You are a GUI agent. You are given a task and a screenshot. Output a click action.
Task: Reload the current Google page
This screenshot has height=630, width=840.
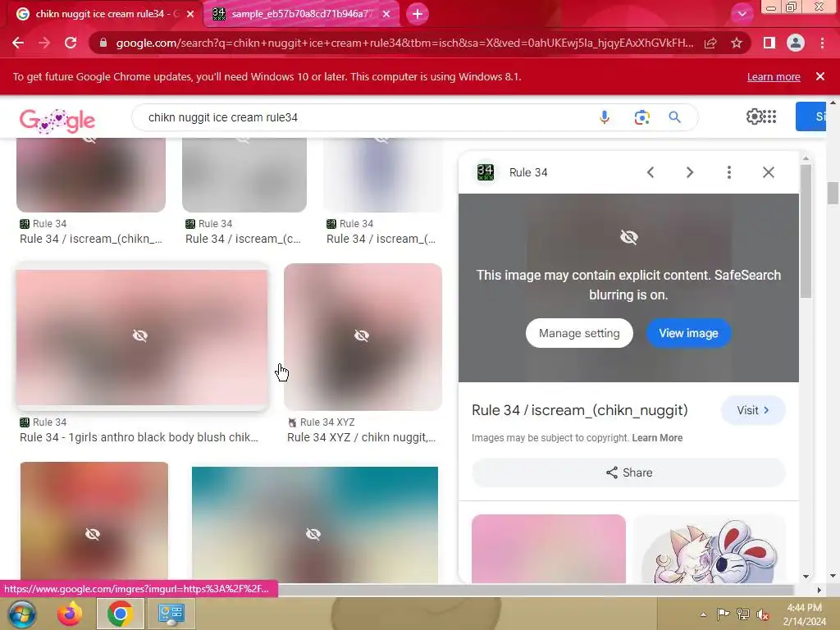(x=71, y=43)
